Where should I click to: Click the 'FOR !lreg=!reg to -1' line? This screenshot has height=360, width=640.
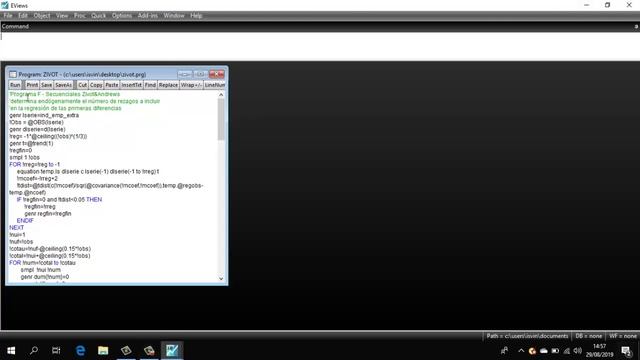tap(34, 164)
